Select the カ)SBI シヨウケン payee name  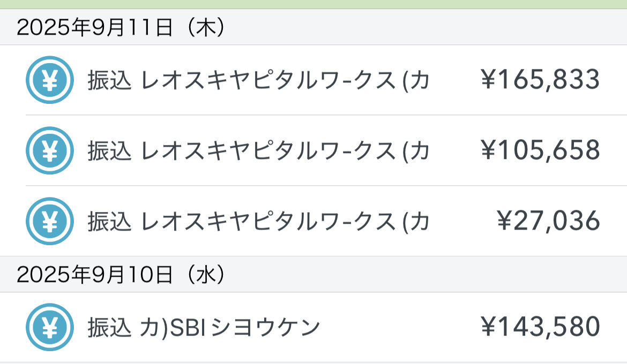[x=230, y=328]
